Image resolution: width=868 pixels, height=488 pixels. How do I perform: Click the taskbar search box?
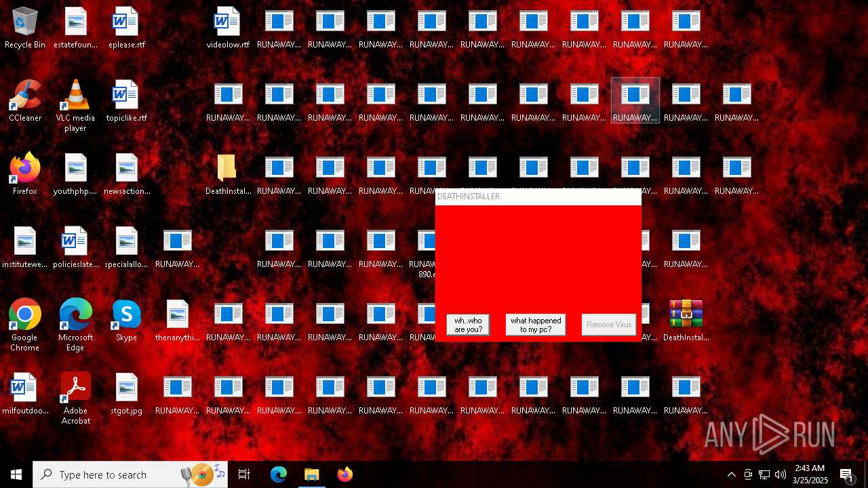click(130, 474)
